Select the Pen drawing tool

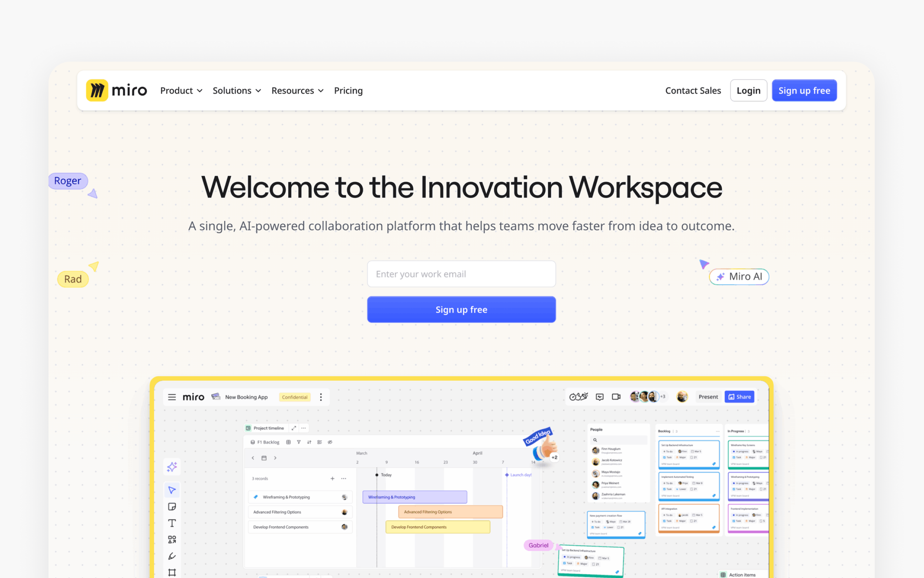172,556
